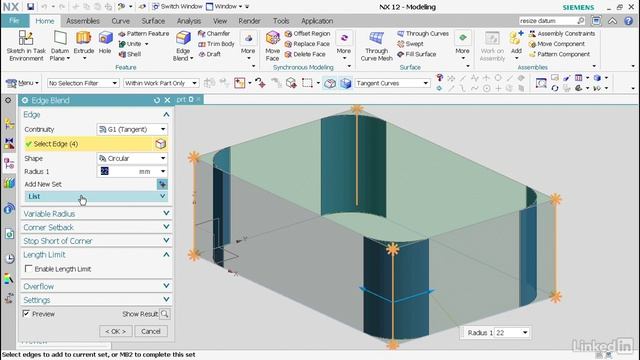Open Sketch in Task Environment tool
Screen dimensions: 640x360
click(x=26, y=46)
